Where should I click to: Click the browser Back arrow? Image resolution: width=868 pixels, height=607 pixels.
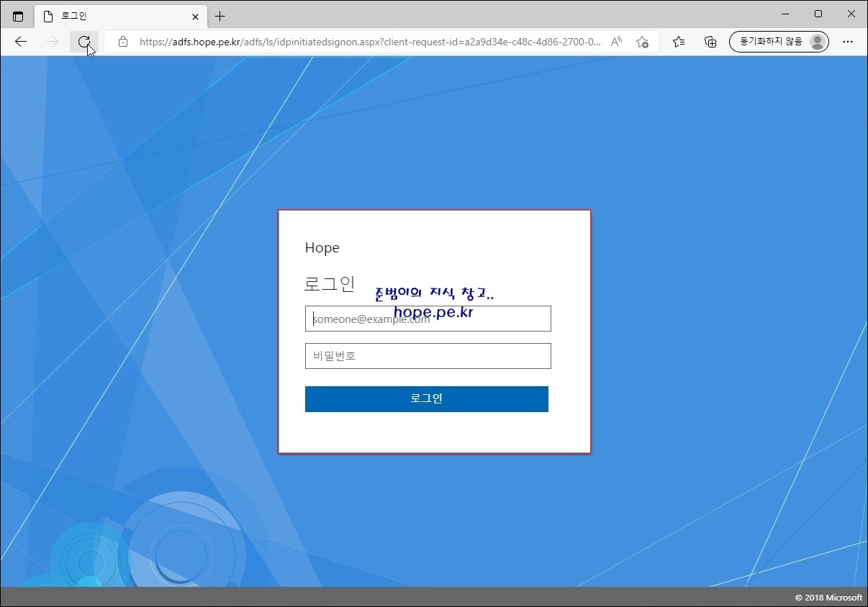pos(21,42)
